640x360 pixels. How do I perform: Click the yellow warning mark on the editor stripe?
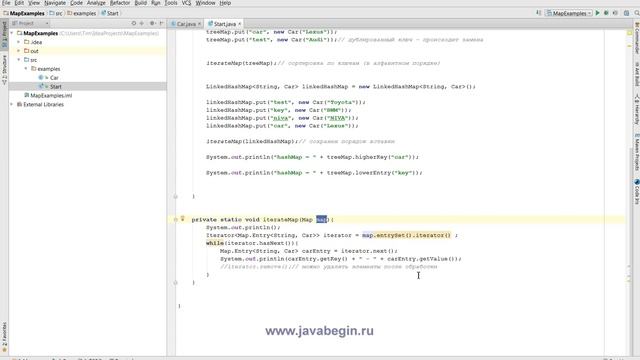tap(629, 46)
